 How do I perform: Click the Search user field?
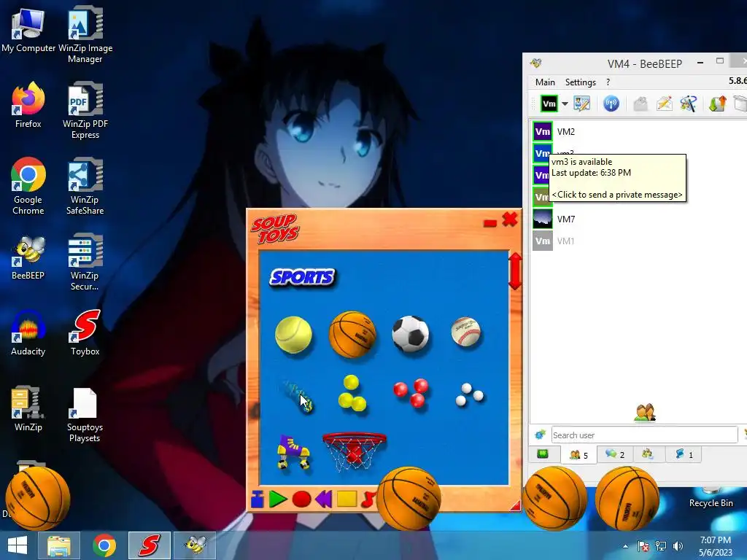644,435
